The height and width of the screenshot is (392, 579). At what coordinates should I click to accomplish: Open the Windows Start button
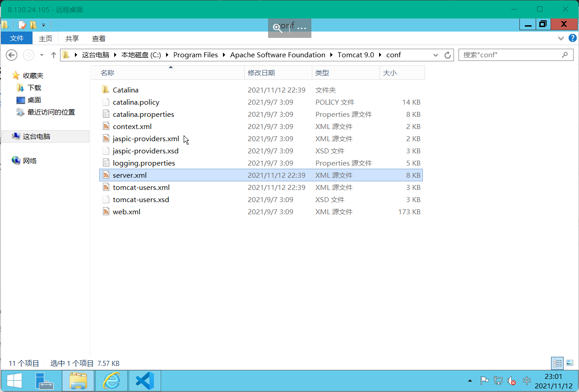(x=14, y=381)
